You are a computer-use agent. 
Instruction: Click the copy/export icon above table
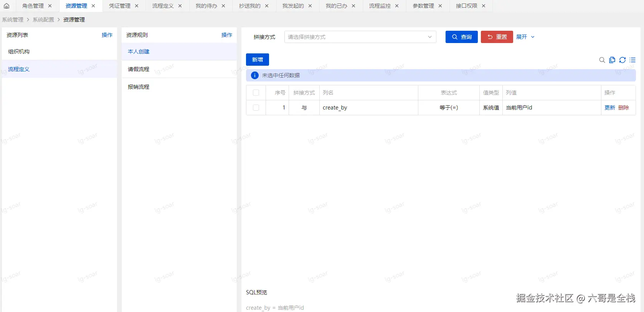tap(612, 60)
